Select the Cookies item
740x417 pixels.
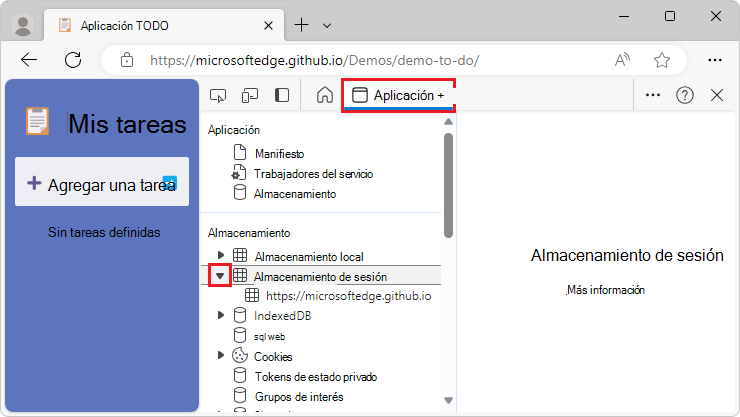tap(273, 357)
